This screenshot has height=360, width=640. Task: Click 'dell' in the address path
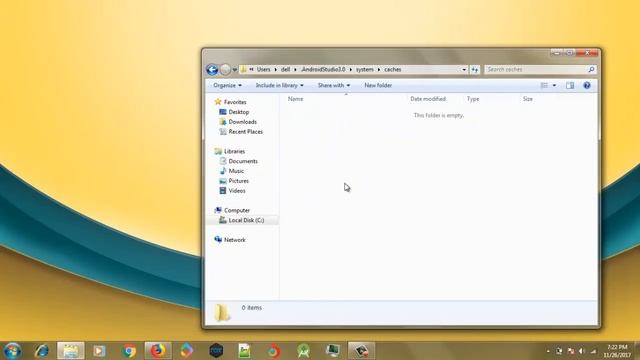[x=285, y=69]
